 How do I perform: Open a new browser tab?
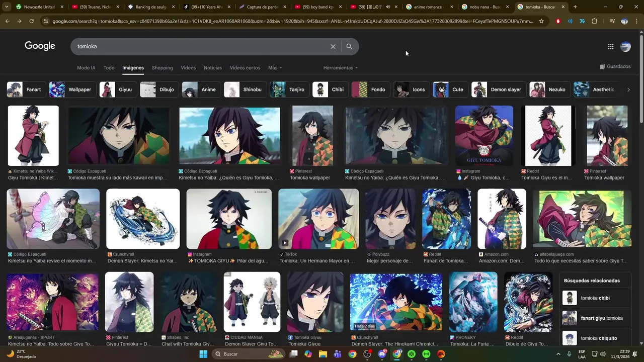575,7
